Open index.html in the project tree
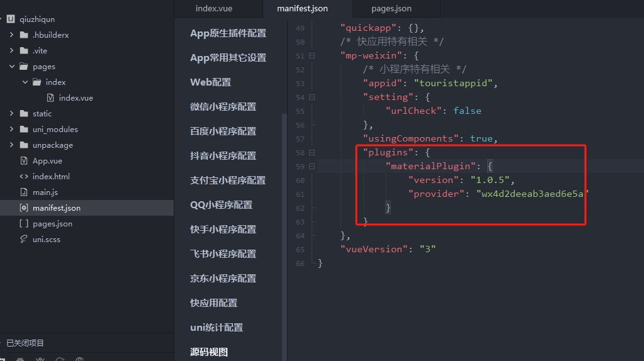644x361 pixels. point(52,176)
